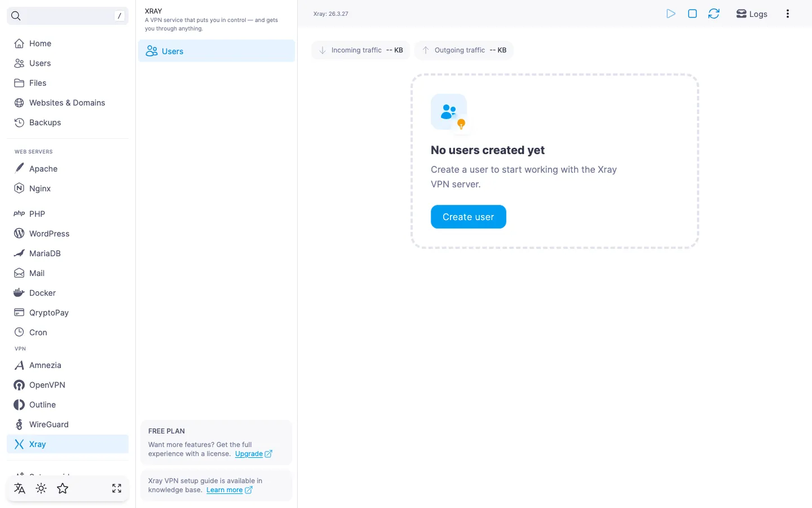Click the Outgoing traffic indicator
Image resolution: width=812 pixels, height=508 pixels.
coord(464,50)
